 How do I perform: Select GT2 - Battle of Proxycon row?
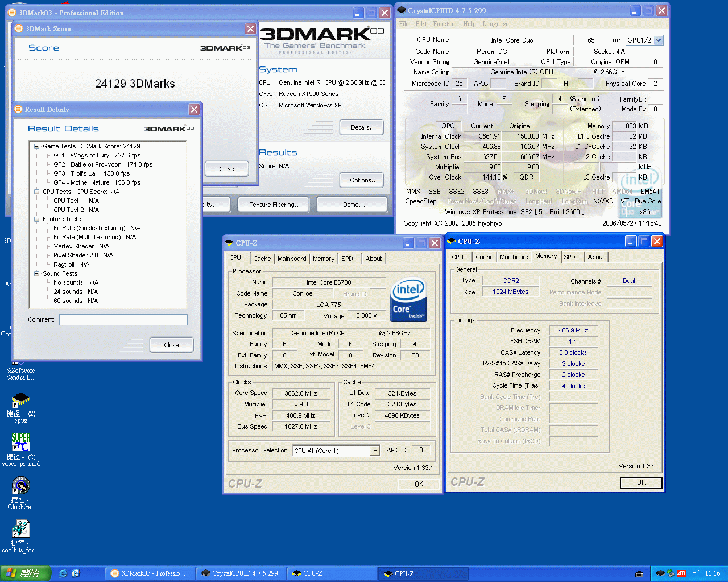point(103,164)
